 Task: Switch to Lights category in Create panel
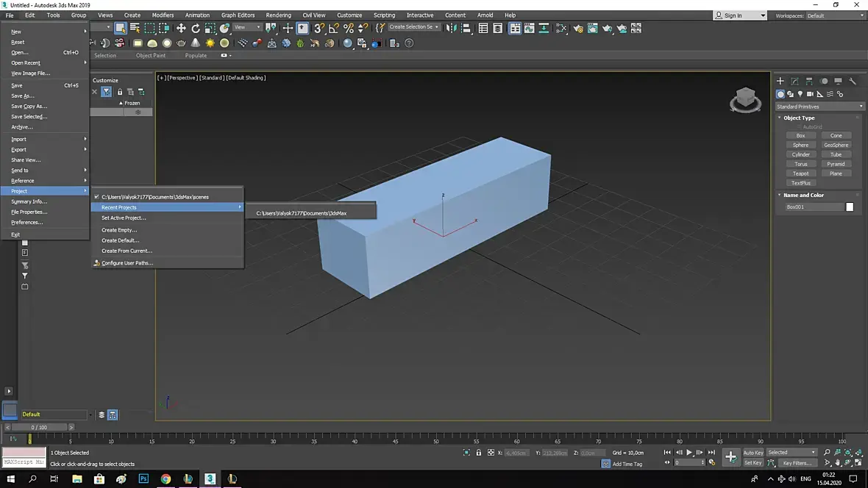(x=800, y=94)
